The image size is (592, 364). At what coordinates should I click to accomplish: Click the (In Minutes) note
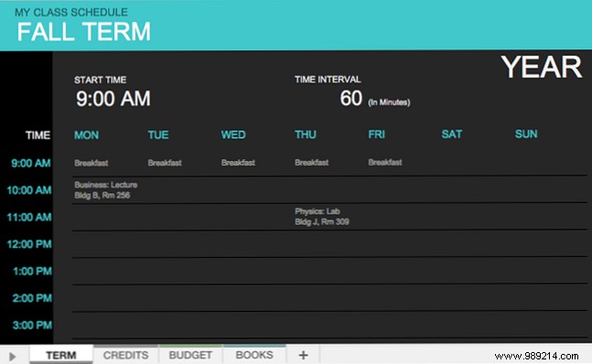389,102
